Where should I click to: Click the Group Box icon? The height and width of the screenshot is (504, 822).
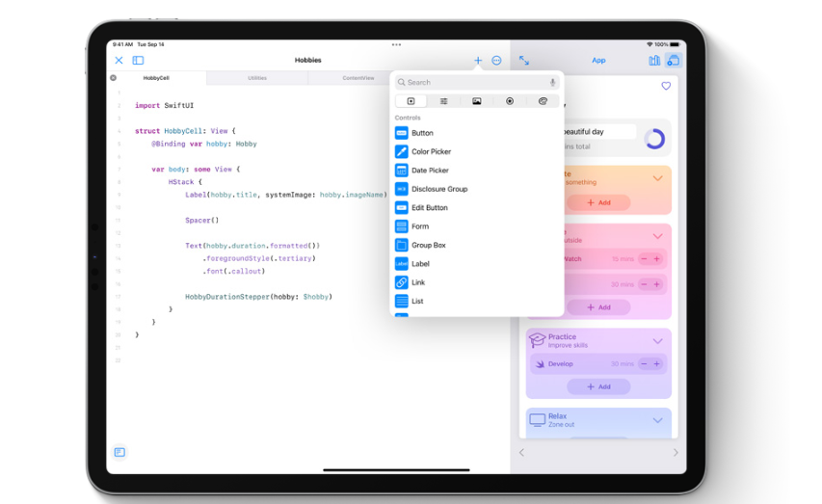tap(402, 245)
